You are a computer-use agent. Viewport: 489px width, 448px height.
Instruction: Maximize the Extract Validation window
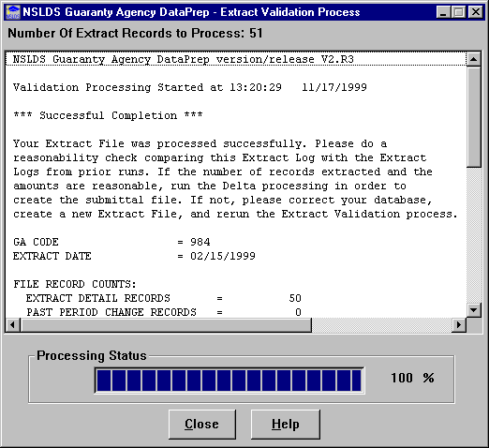click(x=459, y=12)
